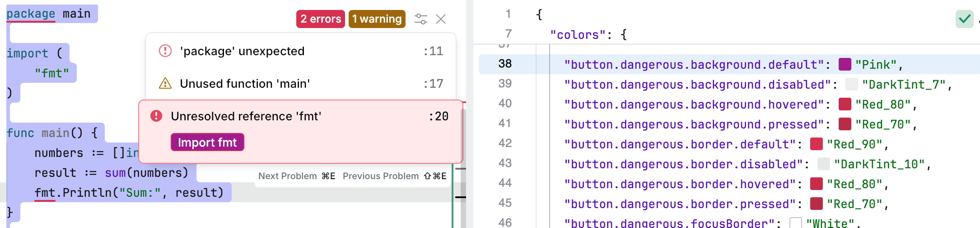Click the green checkmark inspection icon
The image size is (980, 228).
(x=964, y=19)
